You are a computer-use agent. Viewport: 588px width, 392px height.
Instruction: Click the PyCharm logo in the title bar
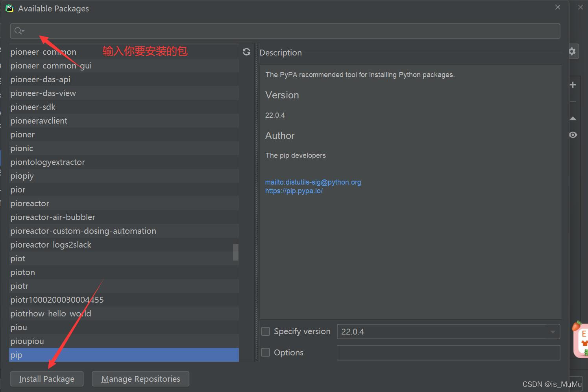click(x=9, y=8)
